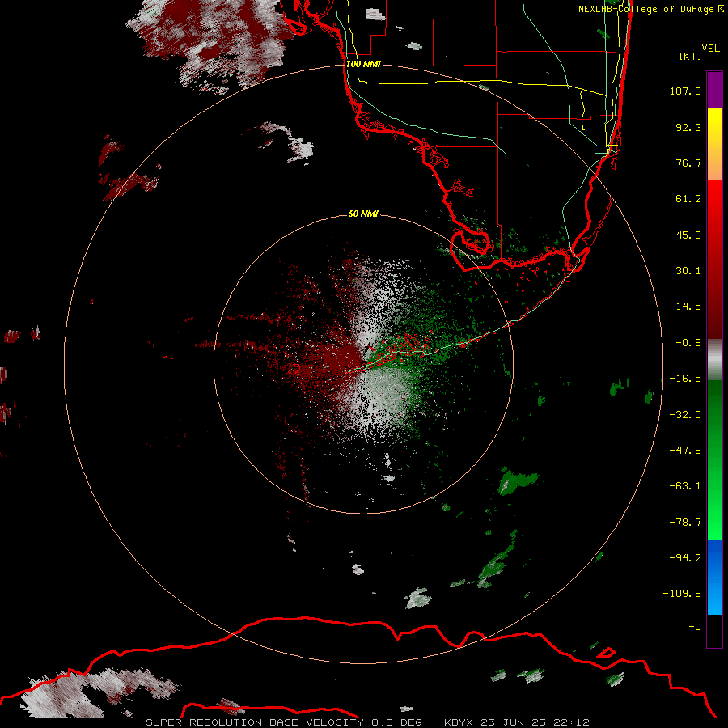Click the yellow segment of velocity color bar
Viewport: 728px width, 728px height.
coord(714,143)
